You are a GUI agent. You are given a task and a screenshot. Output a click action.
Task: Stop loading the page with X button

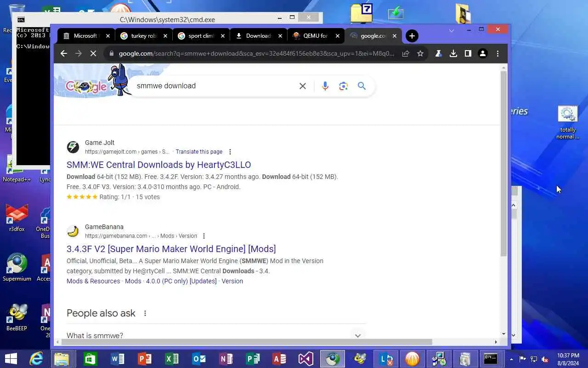point(93,53)
